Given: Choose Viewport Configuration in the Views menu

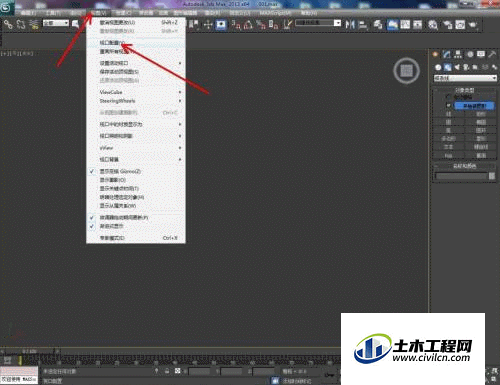Looking at the screenshot, I should [x=136, y=43].
